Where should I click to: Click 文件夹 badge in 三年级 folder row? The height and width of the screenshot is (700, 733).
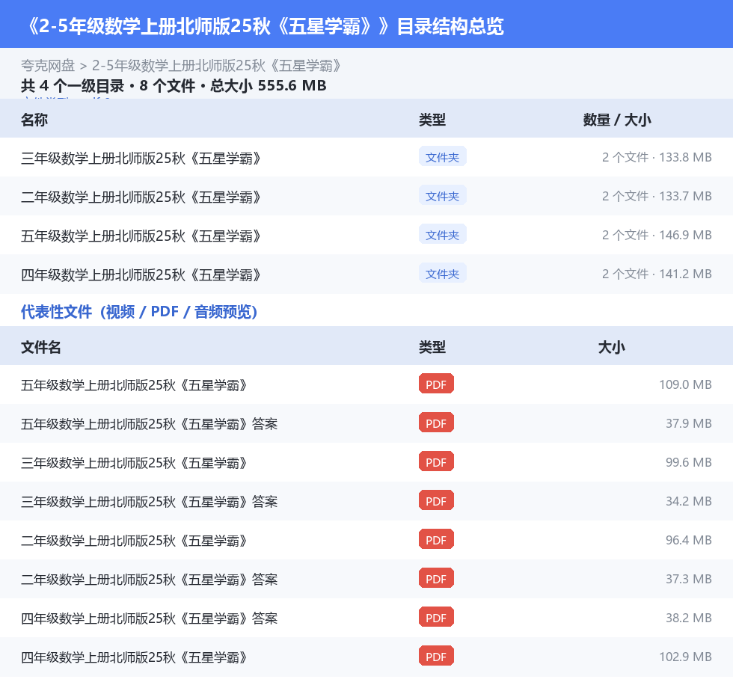point(442,157)
